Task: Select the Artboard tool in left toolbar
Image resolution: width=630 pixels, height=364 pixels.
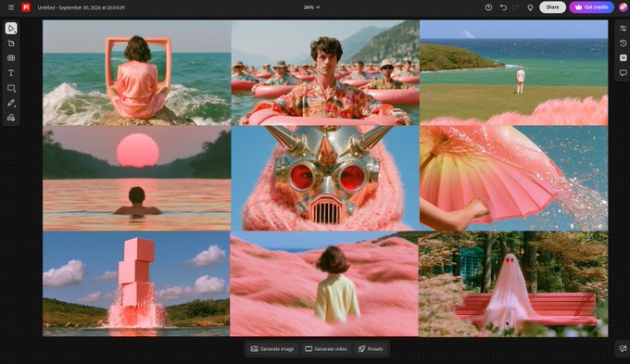Action: 11,43
